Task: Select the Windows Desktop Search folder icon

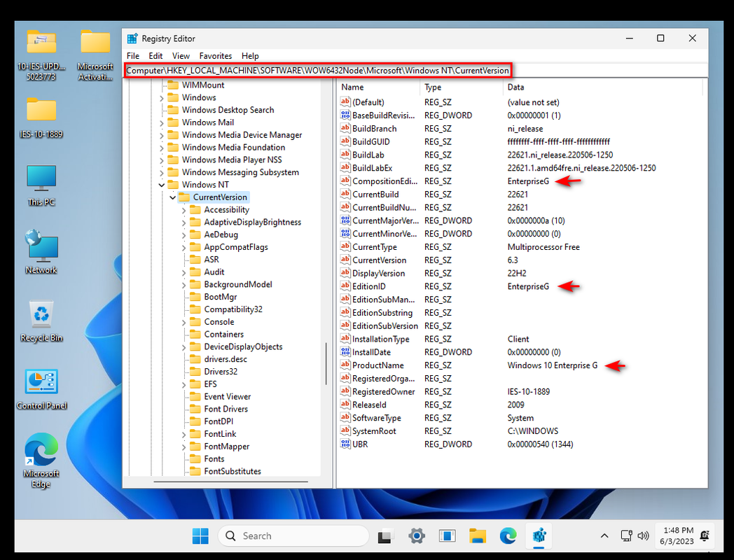Action: point(173,110)
